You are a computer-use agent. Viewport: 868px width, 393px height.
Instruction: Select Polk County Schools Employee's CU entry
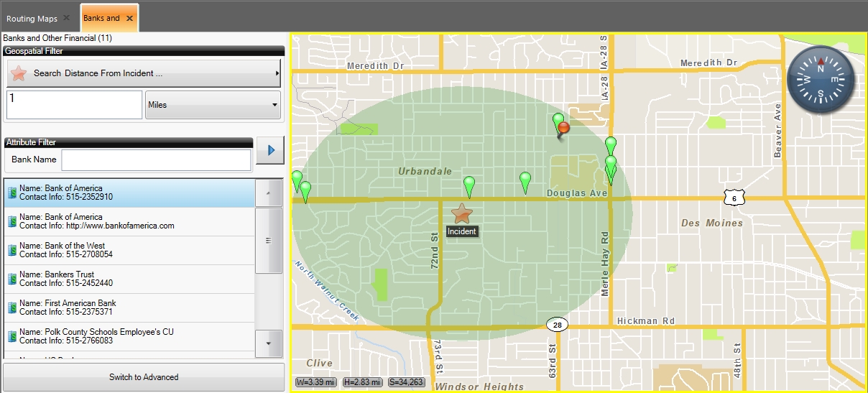coord(129,336)
